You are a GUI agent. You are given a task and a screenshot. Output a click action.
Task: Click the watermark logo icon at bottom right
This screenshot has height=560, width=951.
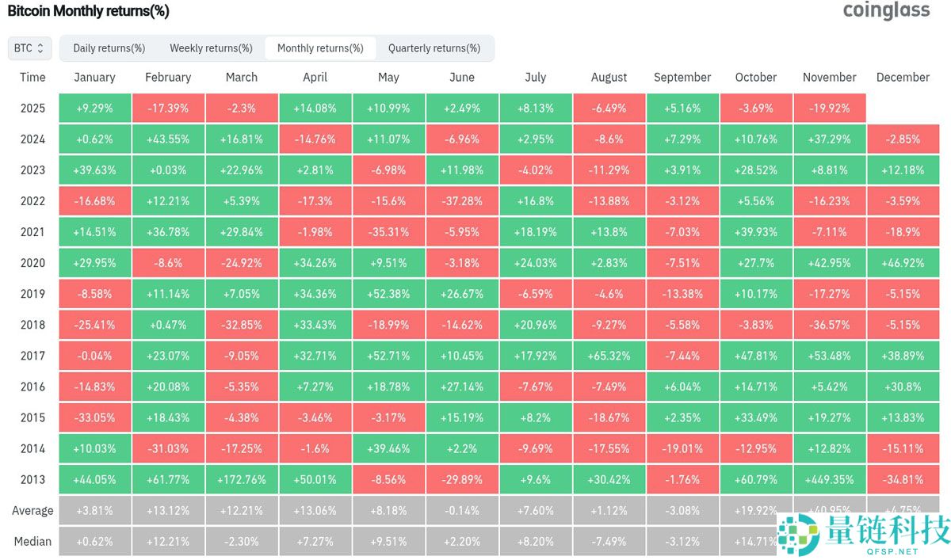pyautogui.click(x=798, y=535)
